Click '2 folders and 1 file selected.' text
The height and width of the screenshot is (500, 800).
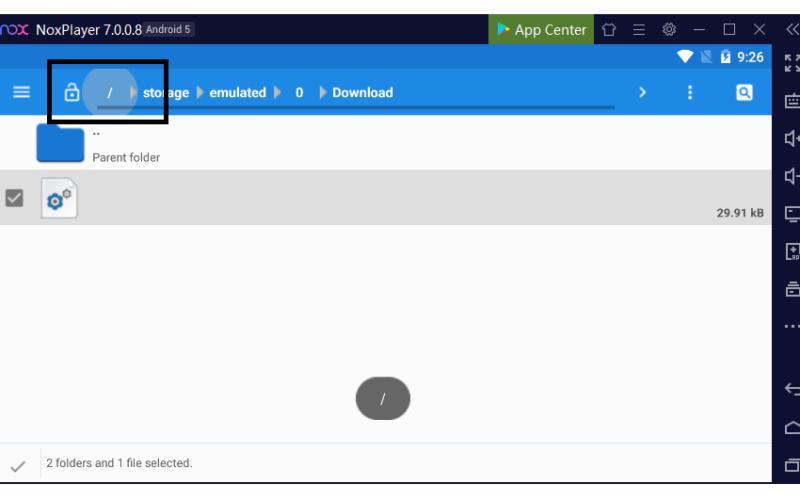[x=119, y=463]
